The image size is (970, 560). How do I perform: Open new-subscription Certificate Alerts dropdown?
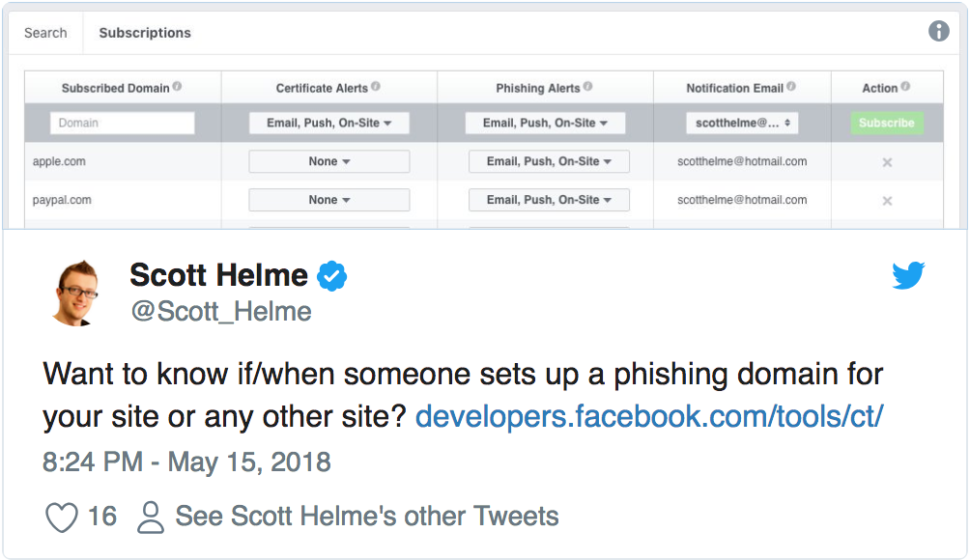click(329, 123)
